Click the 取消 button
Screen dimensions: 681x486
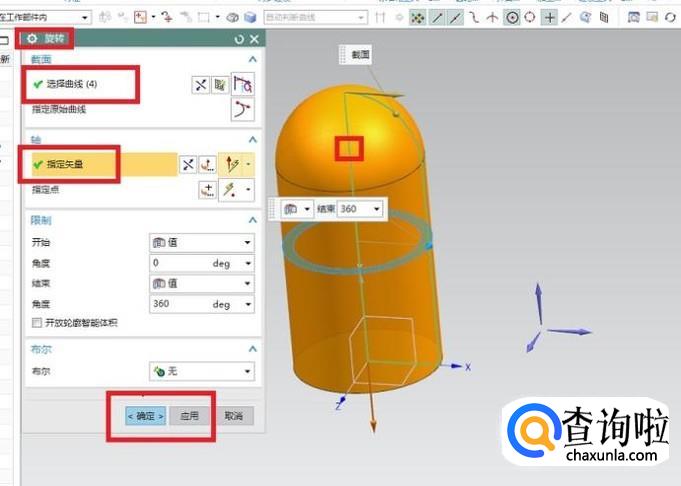(234, 416)
